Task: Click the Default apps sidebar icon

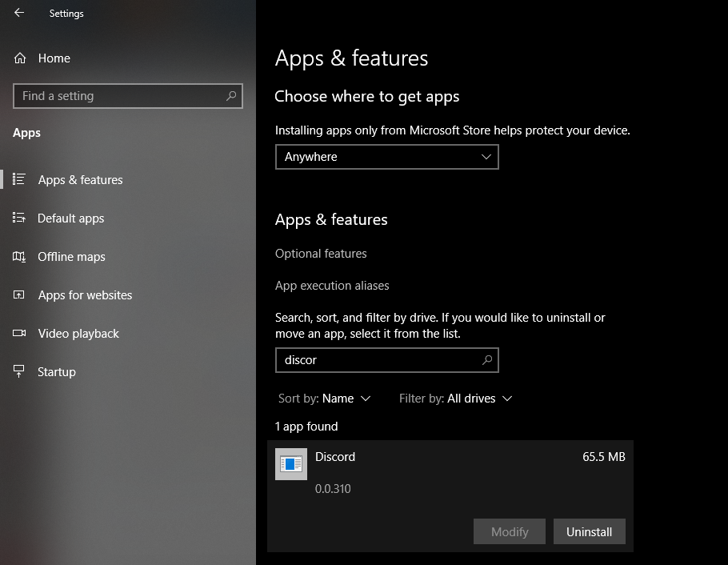Action: [x=19, y=218]
